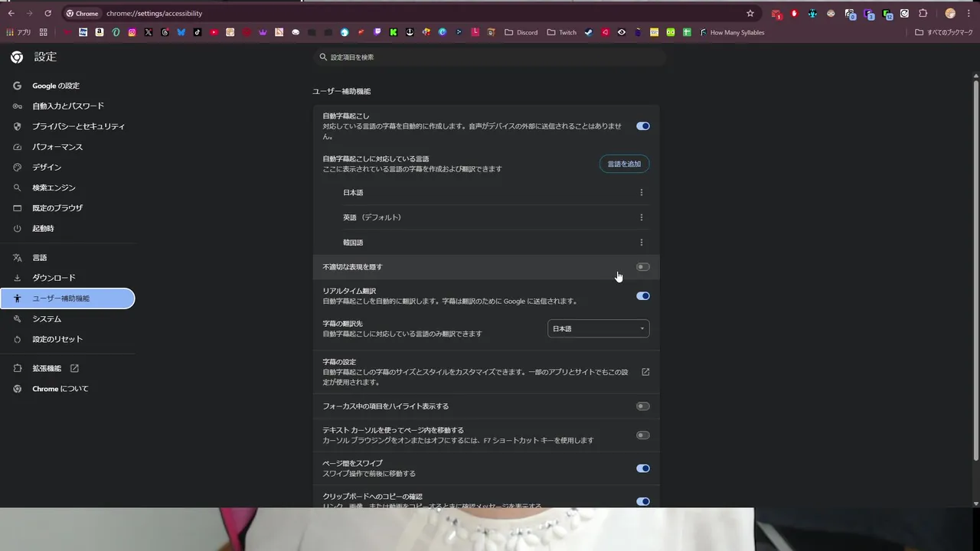Open the TikTok bookmark icon
The height and width of the screenshot is (551, 980).
(x=198, y=32)
